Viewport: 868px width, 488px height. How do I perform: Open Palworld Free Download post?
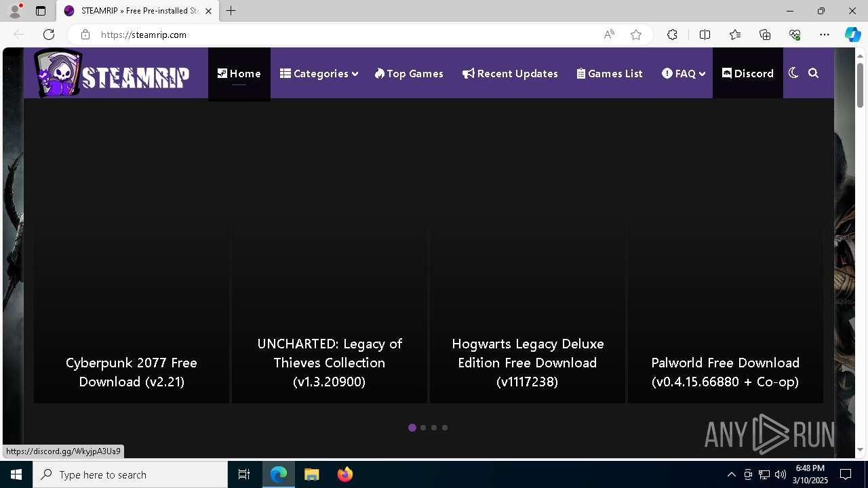726,372
